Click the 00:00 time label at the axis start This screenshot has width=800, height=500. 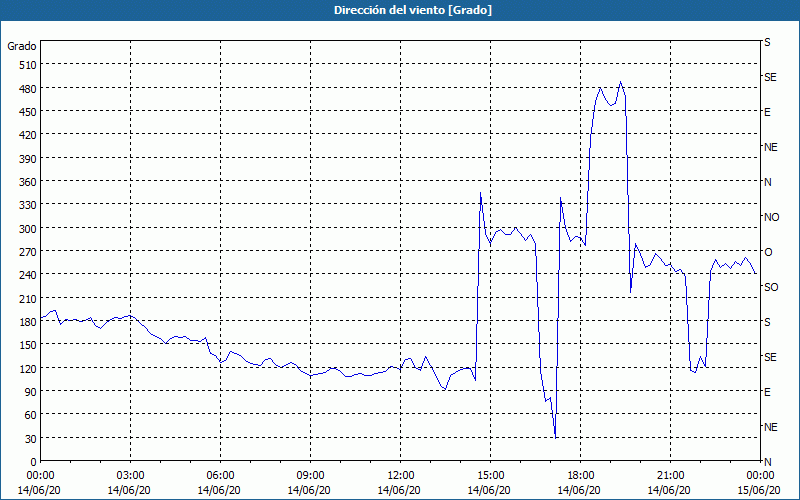tap(40, 476)
